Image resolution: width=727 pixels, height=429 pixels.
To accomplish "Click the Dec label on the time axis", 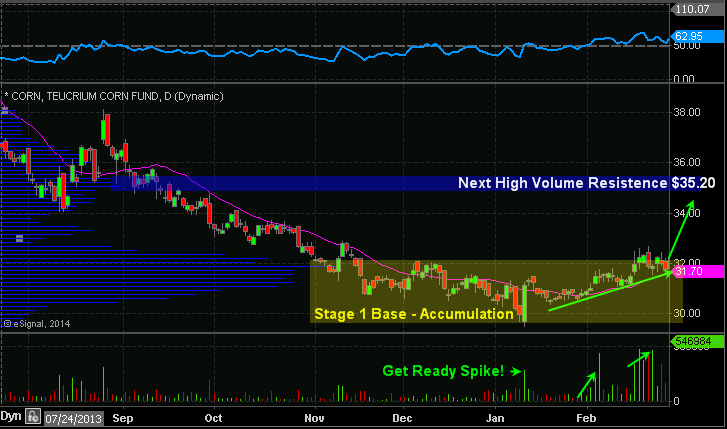I will click(x=402, y=418).
